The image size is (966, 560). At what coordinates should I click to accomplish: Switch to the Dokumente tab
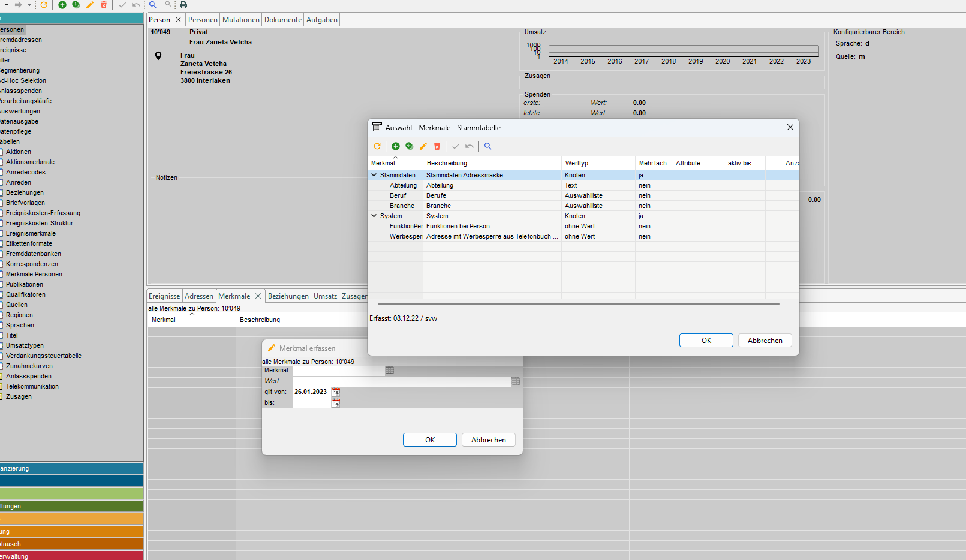coord(283,20)
